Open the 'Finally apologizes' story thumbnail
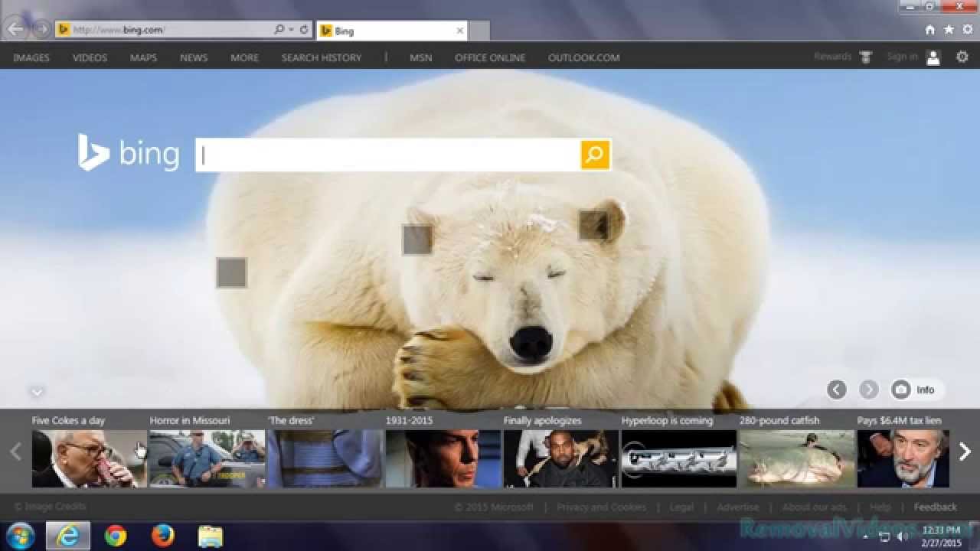The width and height of the screenshot is (980, 551). tap(560, 458)
